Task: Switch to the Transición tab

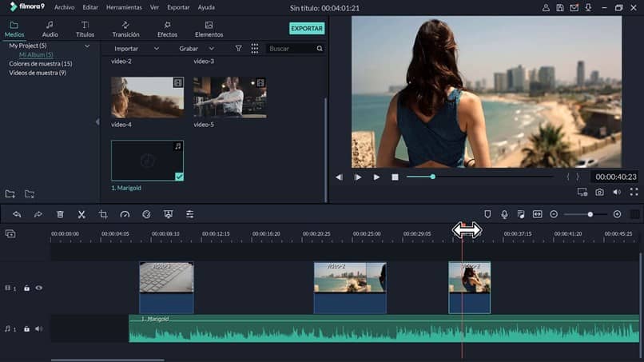Action: [x=126, y=30]
